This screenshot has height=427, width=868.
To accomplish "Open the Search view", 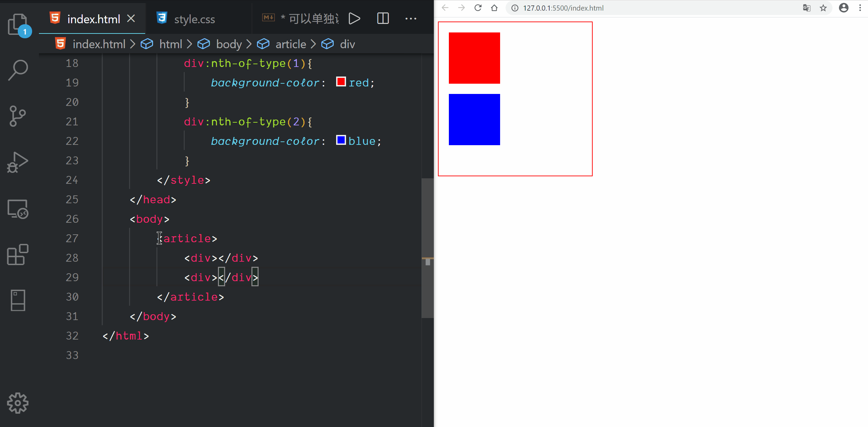I will [x=18, y=70].
